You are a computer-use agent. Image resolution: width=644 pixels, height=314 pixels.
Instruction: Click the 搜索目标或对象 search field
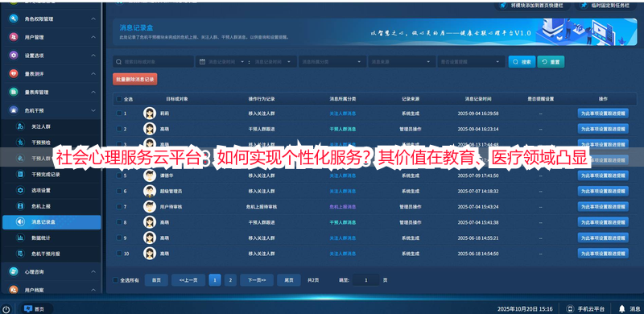click(153, 62)
